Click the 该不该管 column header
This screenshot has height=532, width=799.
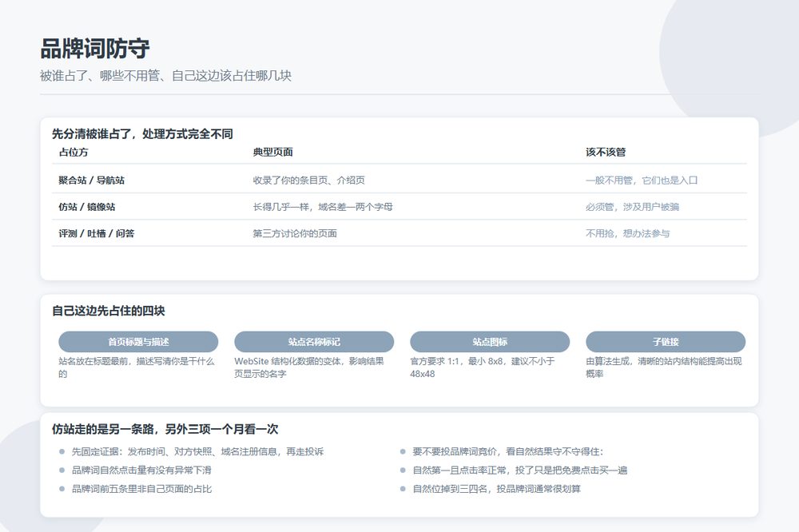(x=606, y=152)
